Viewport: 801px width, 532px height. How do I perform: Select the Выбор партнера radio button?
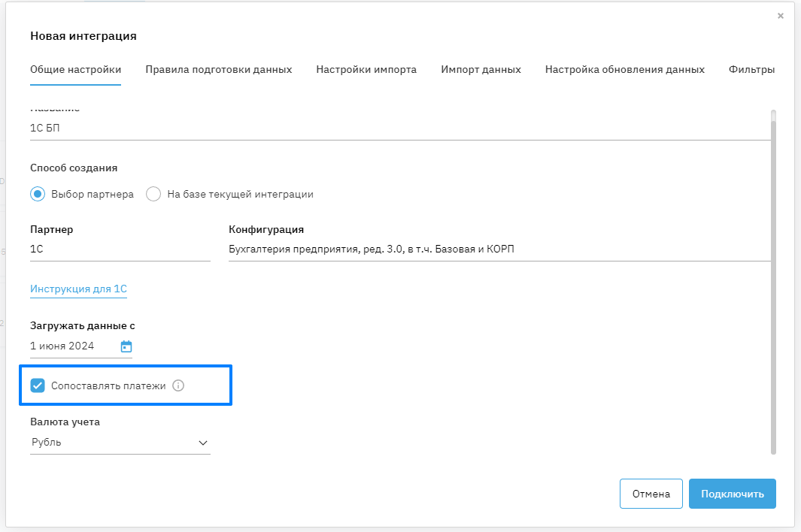(38, 194)
